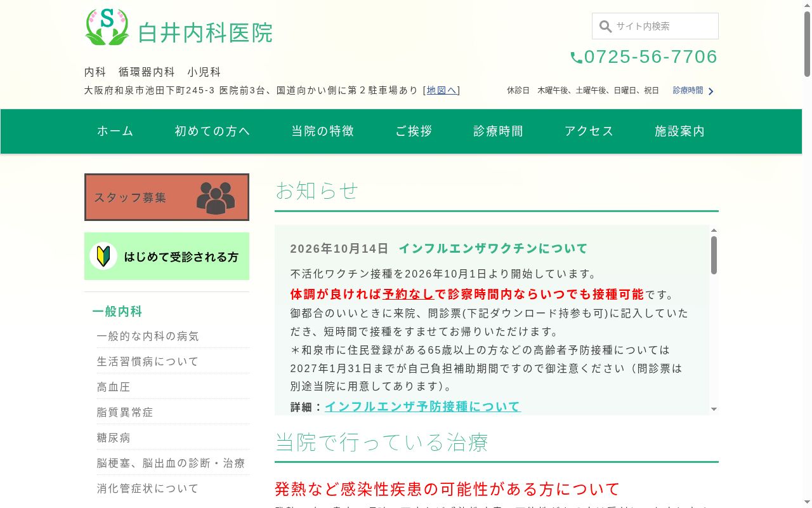Click the page's main vertical scrollbar thumb
812x508 pixels.
807,43
